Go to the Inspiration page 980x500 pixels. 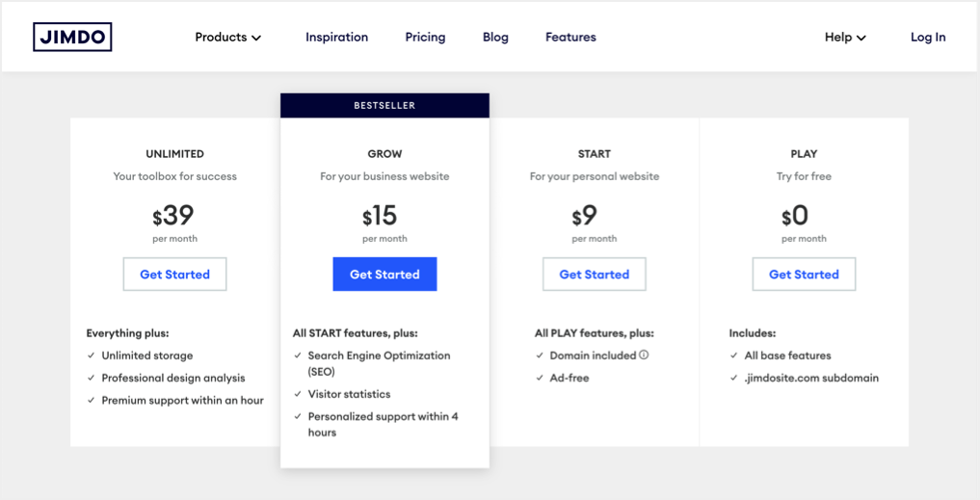(336, 38)
